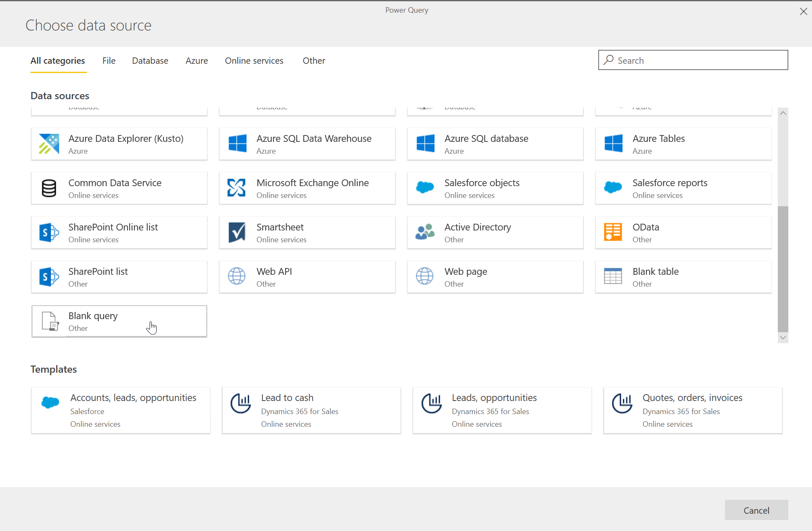Select the OData title

click(x=646, y=227)
